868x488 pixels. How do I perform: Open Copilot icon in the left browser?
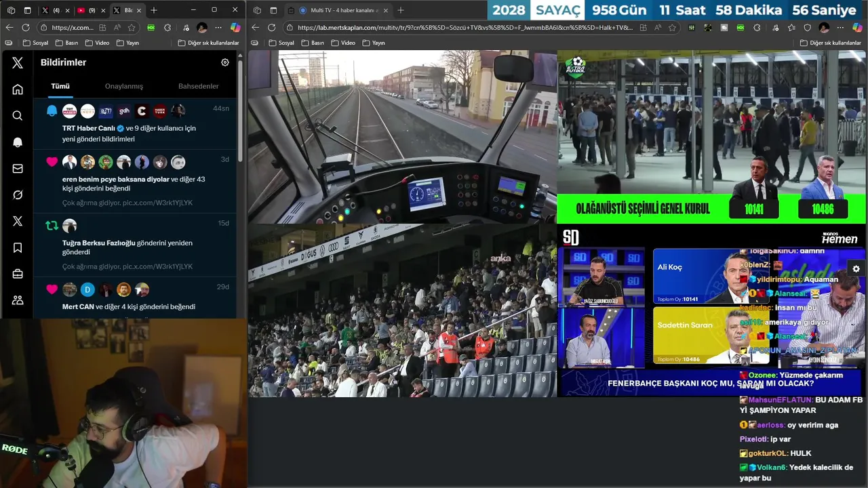coord(235,27)
